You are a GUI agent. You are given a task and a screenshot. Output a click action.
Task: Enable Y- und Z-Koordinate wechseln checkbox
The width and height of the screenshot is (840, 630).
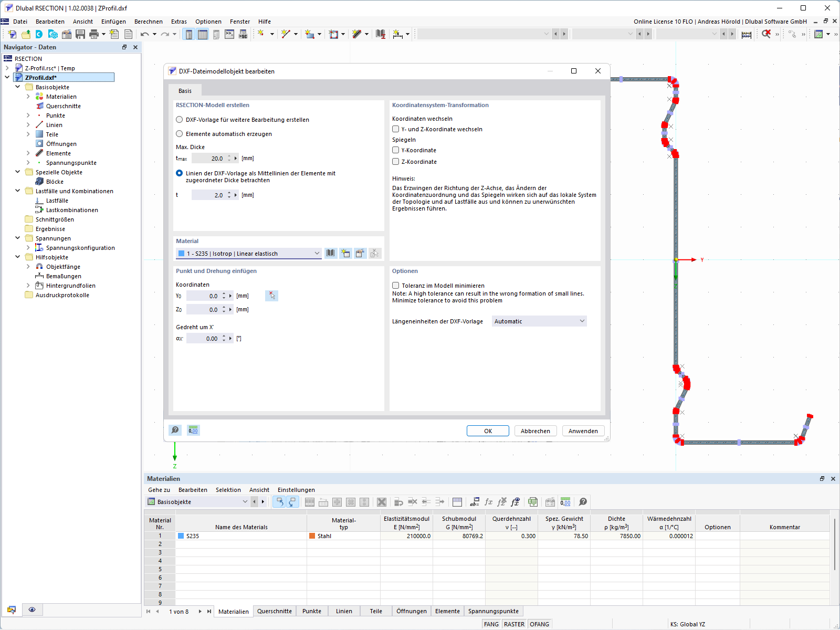click(x=396, y=129)
